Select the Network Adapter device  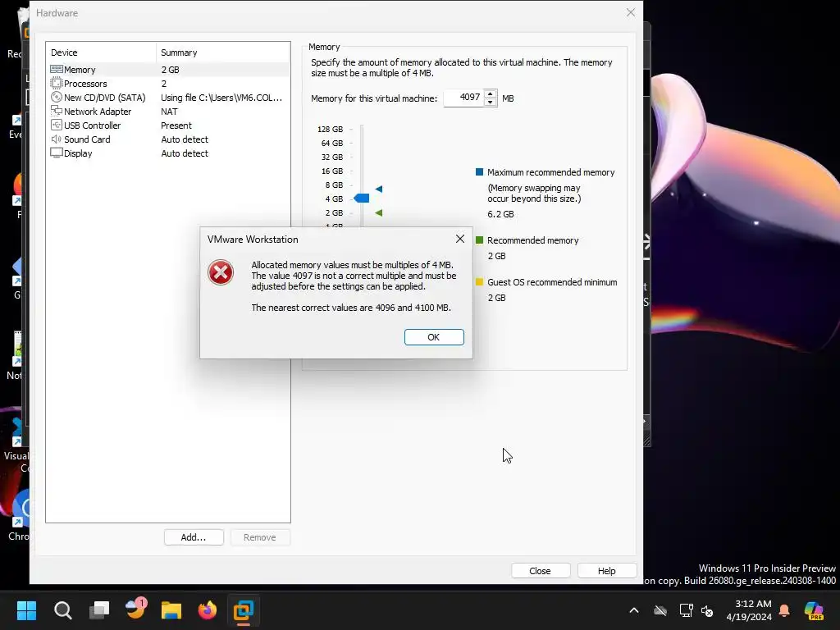(168, 112)
